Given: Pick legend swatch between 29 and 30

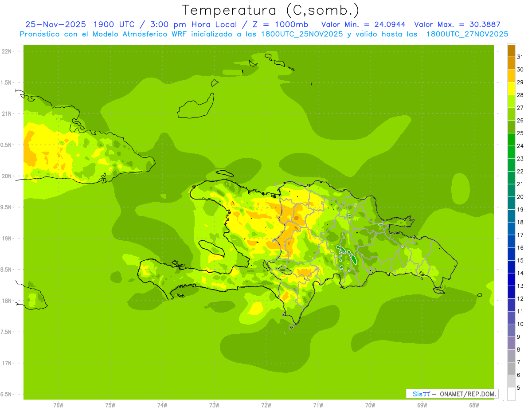Looking at the screenshot, I should coord(511,76).
